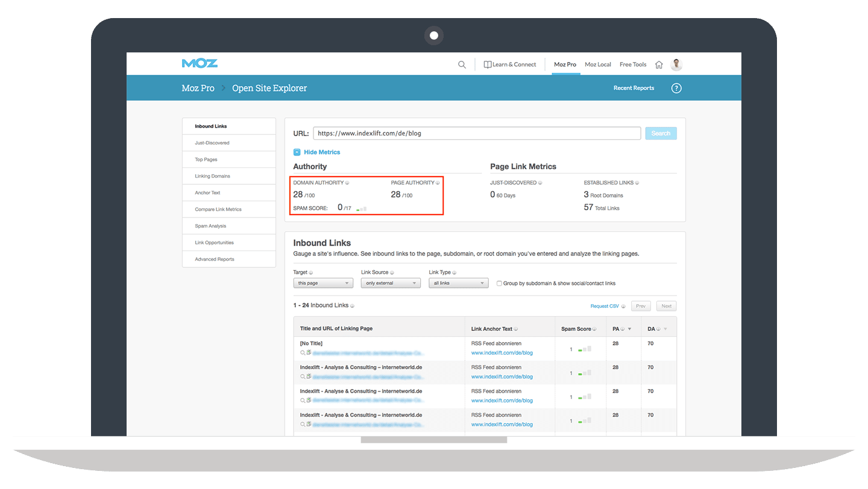Open the Target dropdown showing this page
Image resolution: width=868 pixels, height=489 pixels.
pos(323,283)
